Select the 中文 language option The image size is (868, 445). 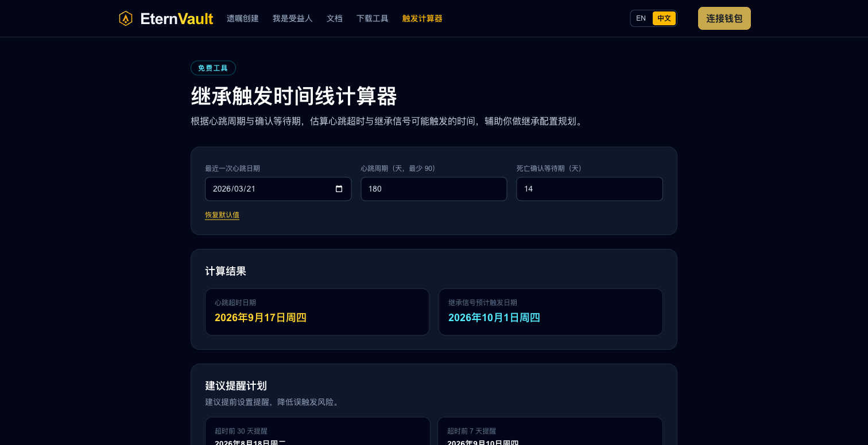(664, 18)
